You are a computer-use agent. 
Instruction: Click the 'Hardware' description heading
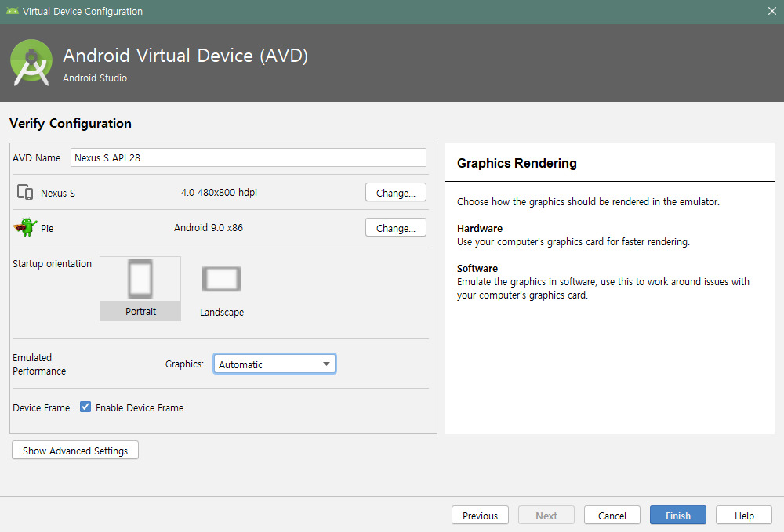click(480, 228)
